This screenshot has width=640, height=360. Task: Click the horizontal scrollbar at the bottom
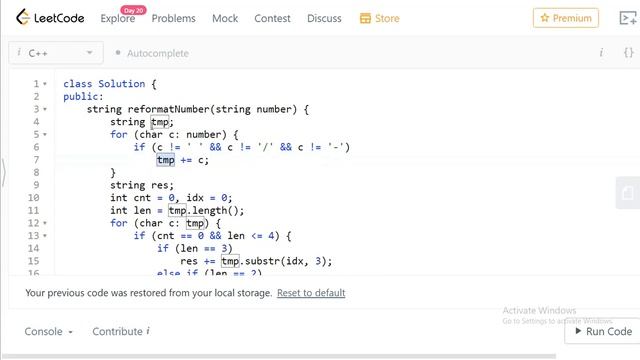coord(279,356)
